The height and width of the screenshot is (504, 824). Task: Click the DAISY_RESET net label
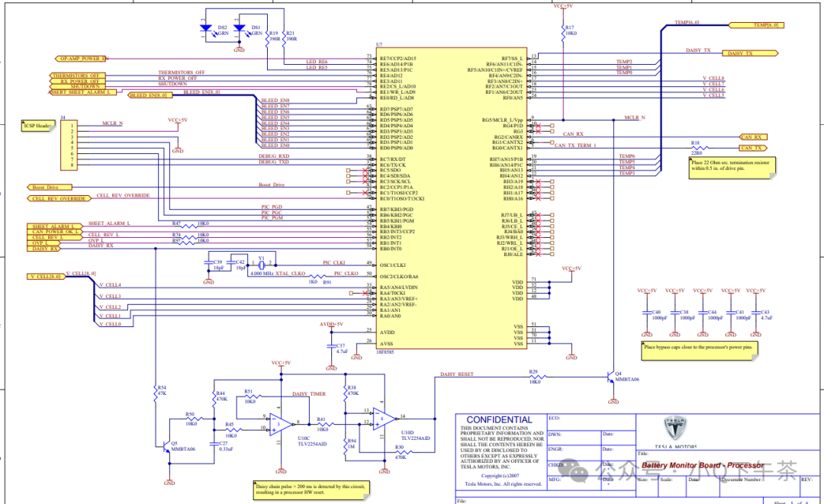coord(457,374)
